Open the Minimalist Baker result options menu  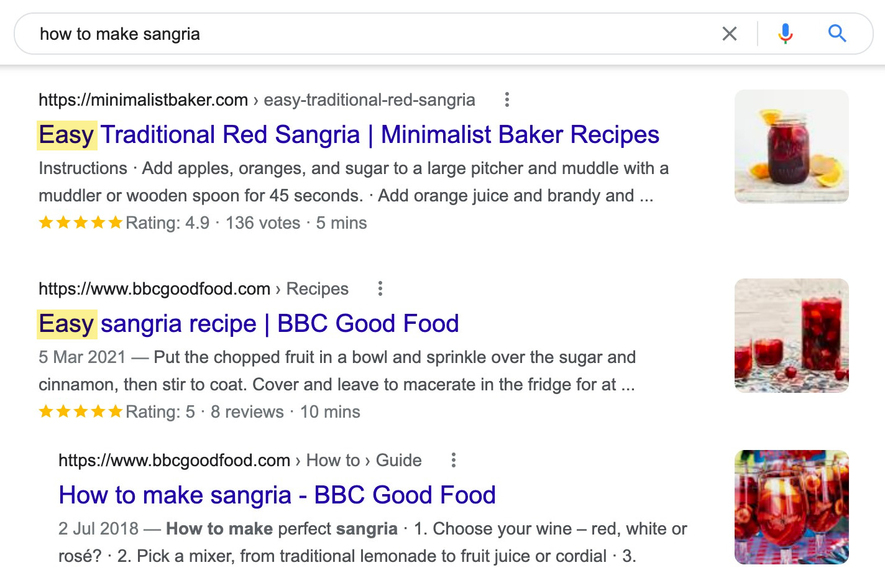[507, 99]
